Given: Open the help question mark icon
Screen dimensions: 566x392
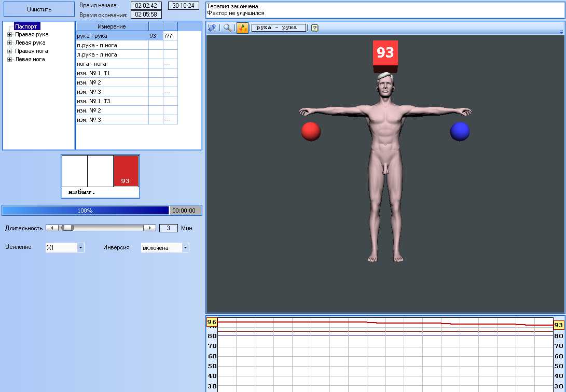Looking at the screenshot, I should pyautogui.click(x=315, y=28).
